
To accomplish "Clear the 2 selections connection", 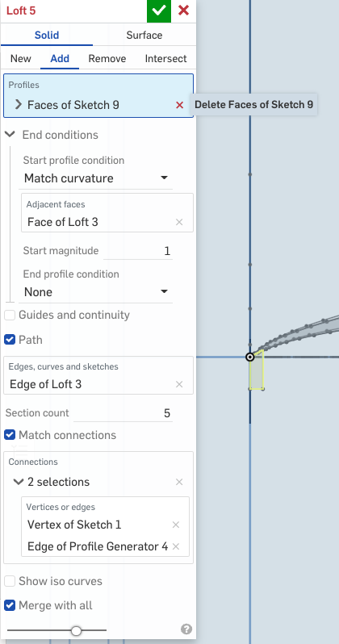I will (x=179, y=482).
